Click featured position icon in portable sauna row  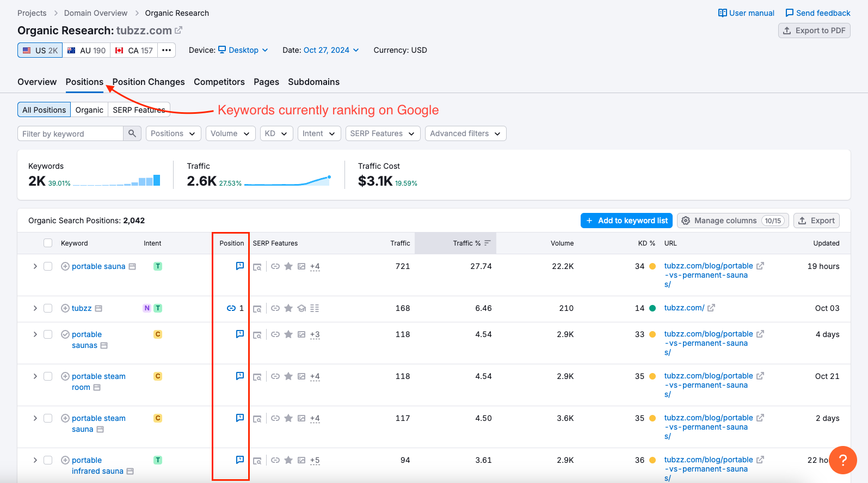240,266
